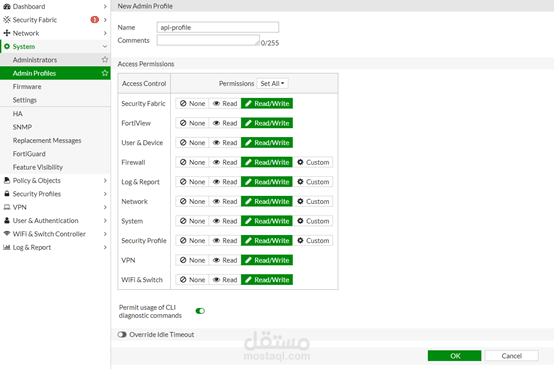
Task: Open Custom permissions for Firewall
Action: coord(313,162)
